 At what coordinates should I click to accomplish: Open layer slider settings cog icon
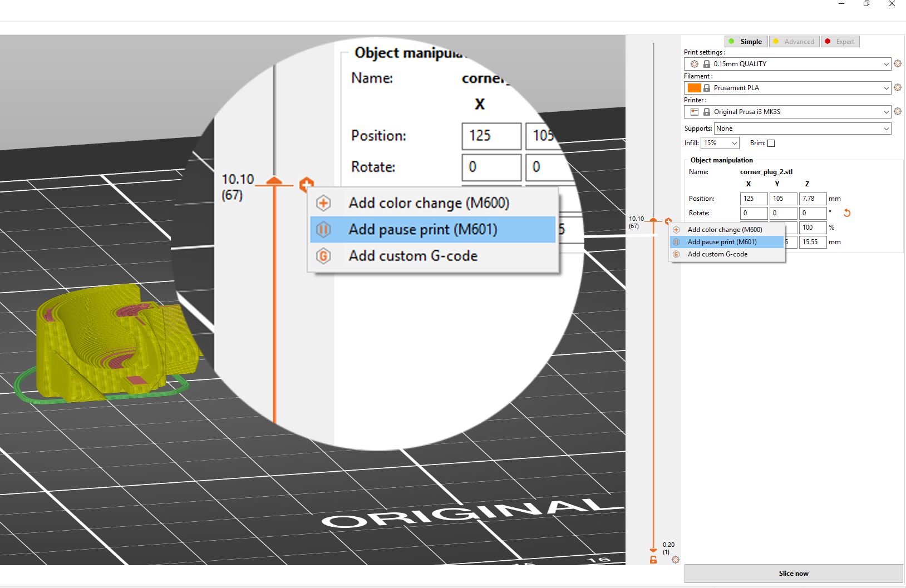676,560
